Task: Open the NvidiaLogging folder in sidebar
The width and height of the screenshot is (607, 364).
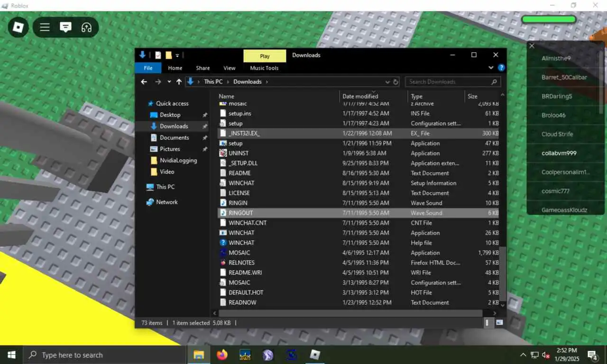Action: click(178, 160)
